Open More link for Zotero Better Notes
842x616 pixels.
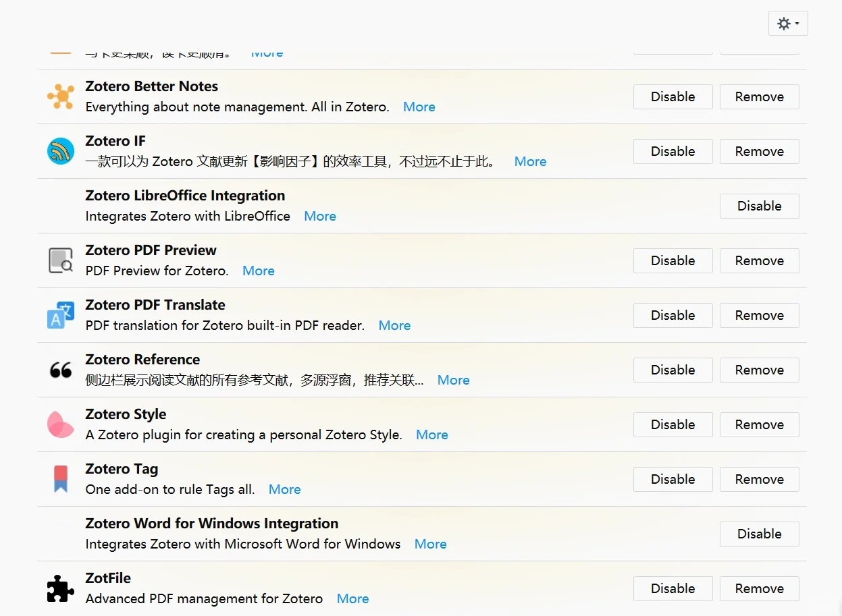pyautogui.click(x=419, y=107)
